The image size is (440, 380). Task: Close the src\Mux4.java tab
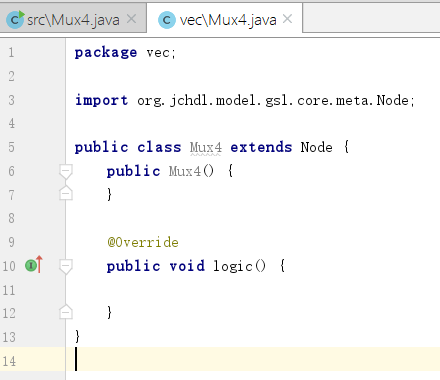click(x=132, y=19)
